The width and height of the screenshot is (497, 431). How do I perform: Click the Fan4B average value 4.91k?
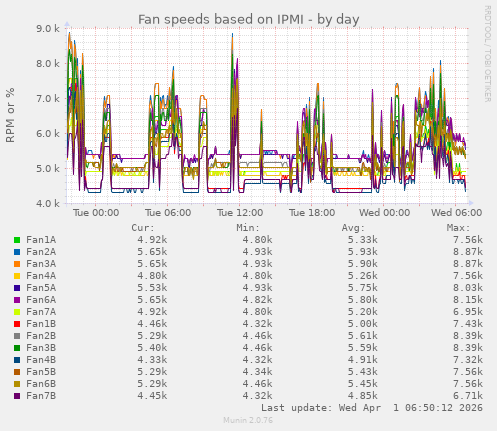click(363, 360)
